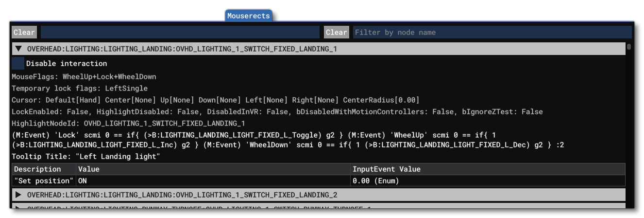This screenshot has height=218, width=644.
Task: Click the InputEvent Value column header
Action: click(387, 169)
